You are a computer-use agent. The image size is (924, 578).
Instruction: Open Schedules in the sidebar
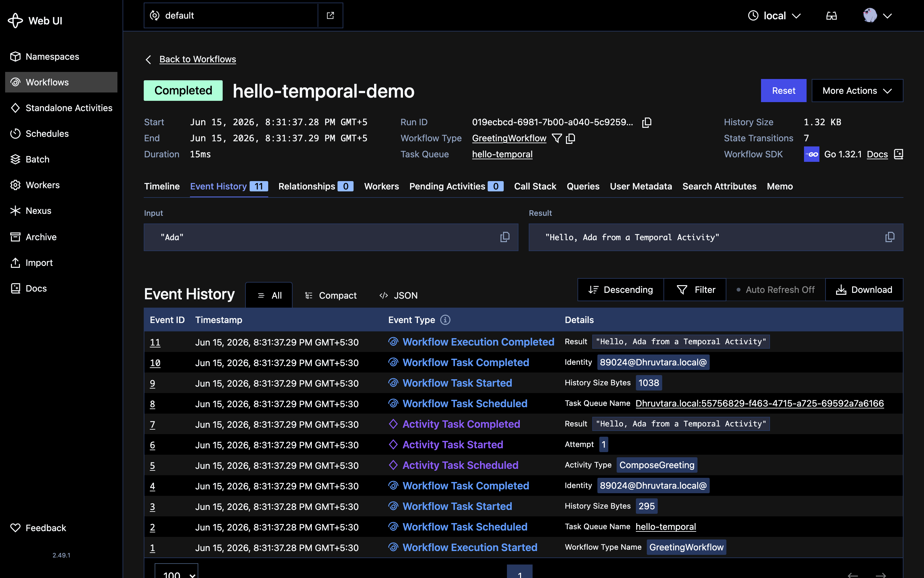(x=61, y=133)
